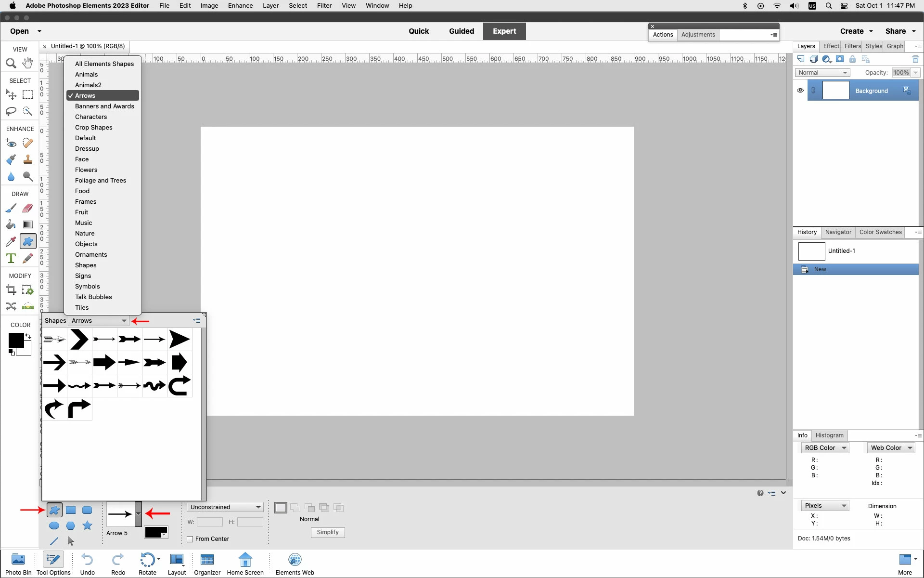This screenshot has height=578, width=924.
Task: Enable the From Center checkbox
Action: pyautogui.click(x=190, y=539)
